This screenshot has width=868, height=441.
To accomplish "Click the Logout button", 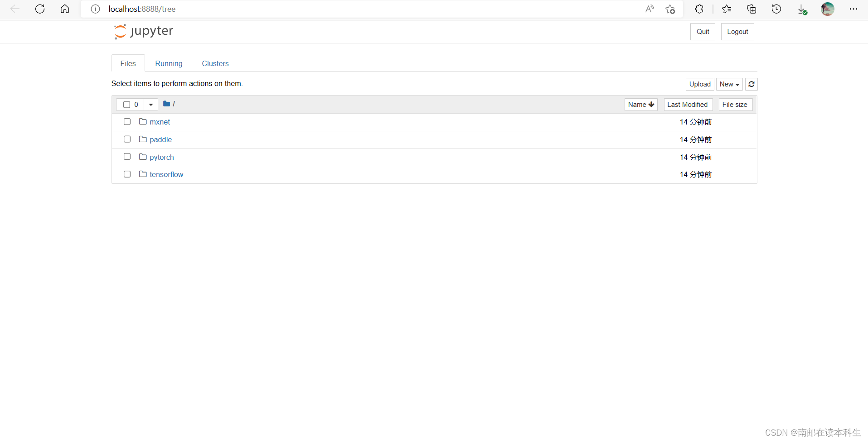I will click(737, 32).
